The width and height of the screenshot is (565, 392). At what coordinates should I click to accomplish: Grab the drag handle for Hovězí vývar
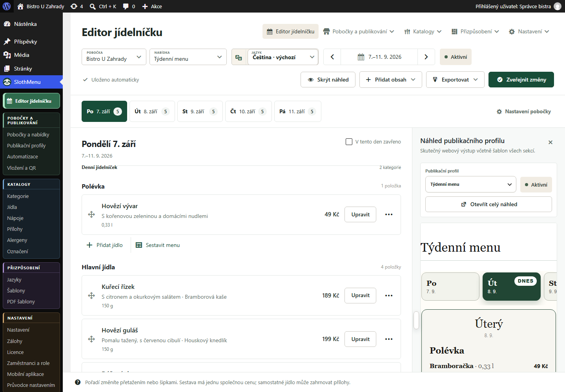[91, 214]
